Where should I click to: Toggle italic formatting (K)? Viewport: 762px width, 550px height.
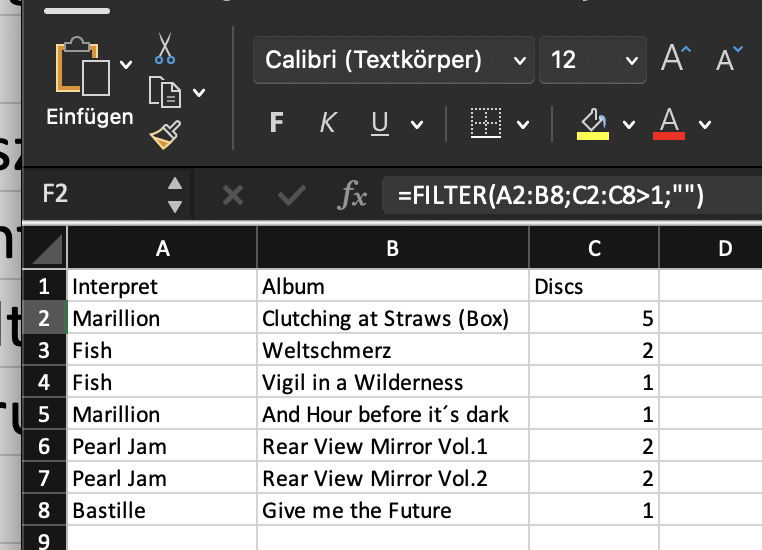pos(328,123)
